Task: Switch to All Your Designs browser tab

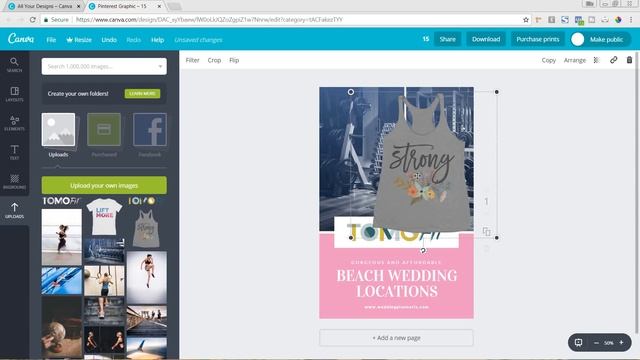Action: [43, 6]
